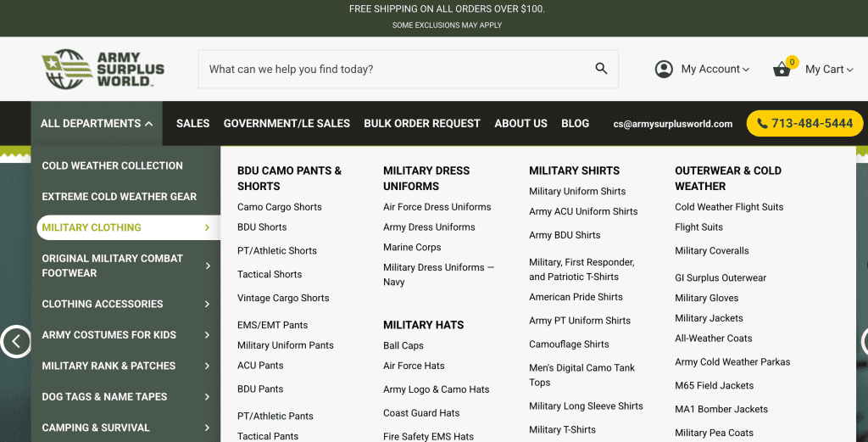Open Military Hats heading
Viewport: 868px width, 442px height.
pyautogui.click(x=424, y=325)
